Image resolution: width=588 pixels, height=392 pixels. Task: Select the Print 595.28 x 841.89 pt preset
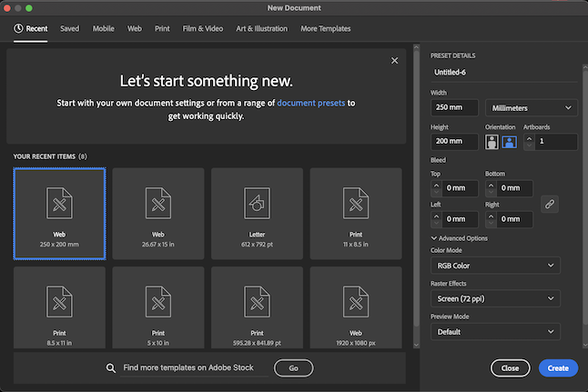[x=257, y=307]
